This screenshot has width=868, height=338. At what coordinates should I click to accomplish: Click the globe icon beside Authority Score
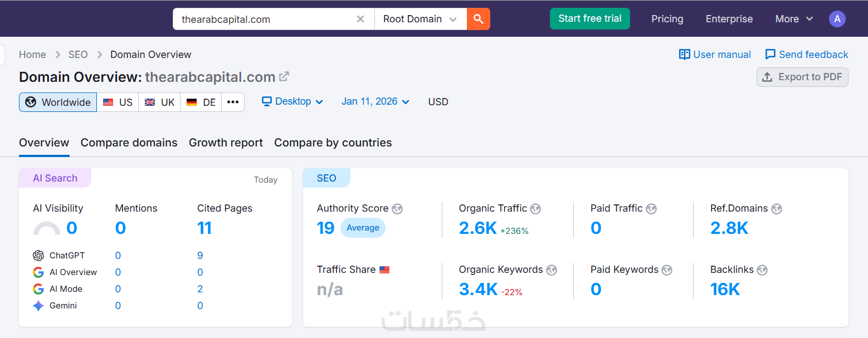click(x=397, y=209)
